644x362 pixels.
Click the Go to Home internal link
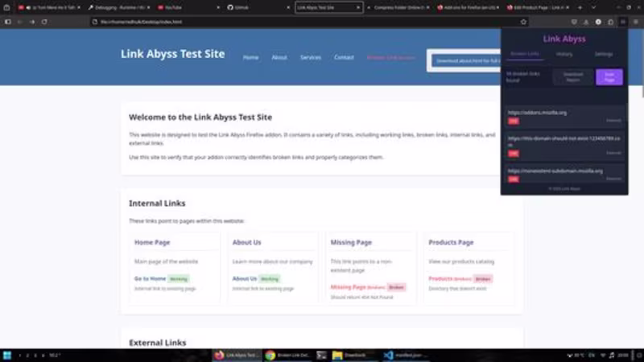[150, 278]
